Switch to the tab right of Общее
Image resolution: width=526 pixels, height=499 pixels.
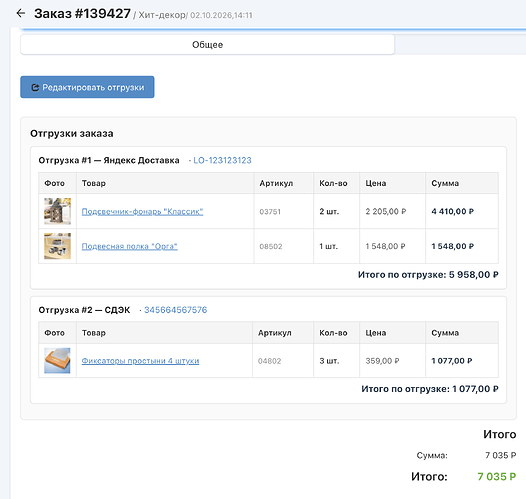point(460,45)
